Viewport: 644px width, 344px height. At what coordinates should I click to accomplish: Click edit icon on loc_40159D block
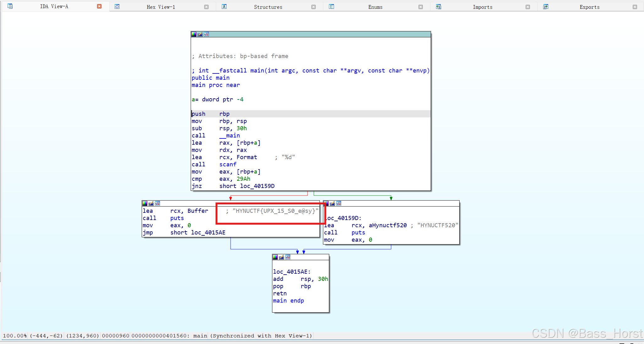pyautogui.click(x=332, y=203)
